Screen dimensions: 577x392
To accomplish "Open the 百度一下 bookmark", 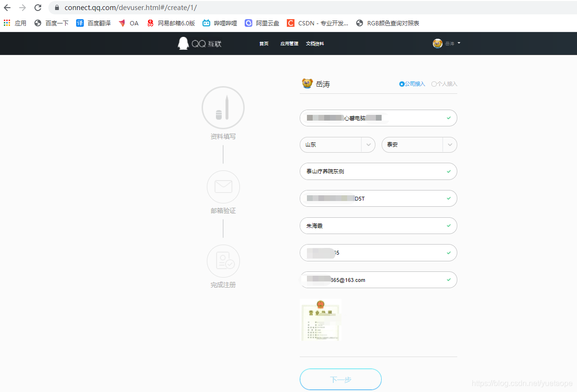I will pos(51,23).
